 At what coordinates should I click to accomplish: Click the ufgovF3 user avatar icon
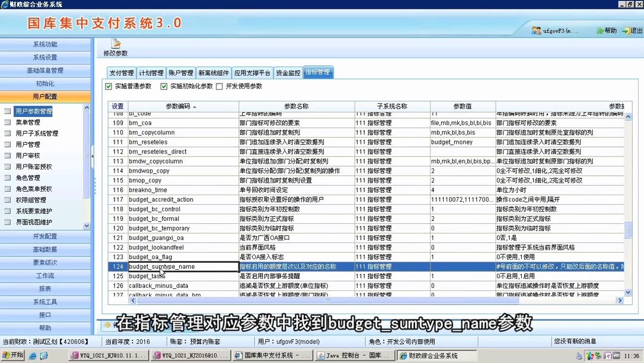pos(536,29)
